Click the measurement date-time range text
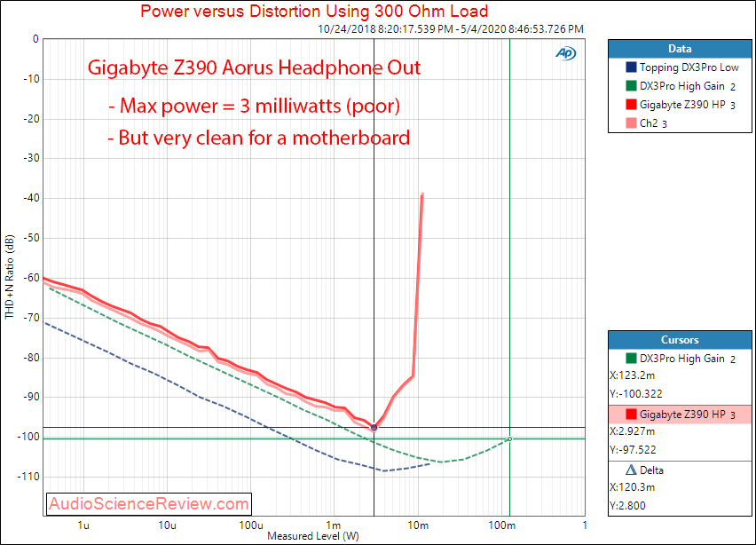Image resolution: width=756 pixels, height=545 pixels. click(451, 29)
